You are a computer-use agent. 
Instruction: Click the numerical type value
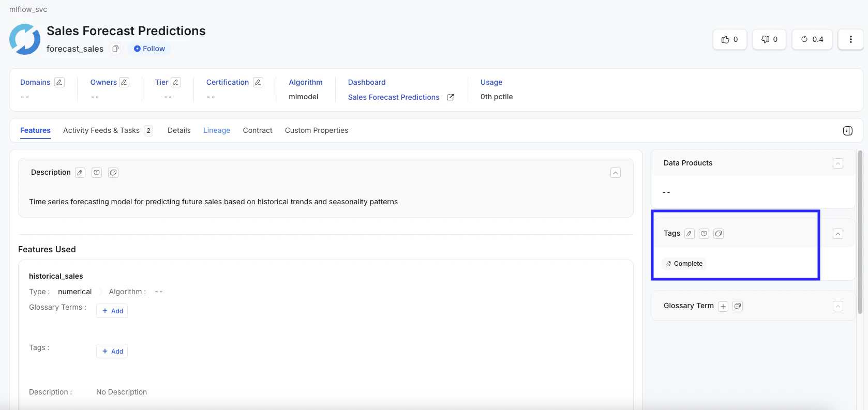coord(75,292)
